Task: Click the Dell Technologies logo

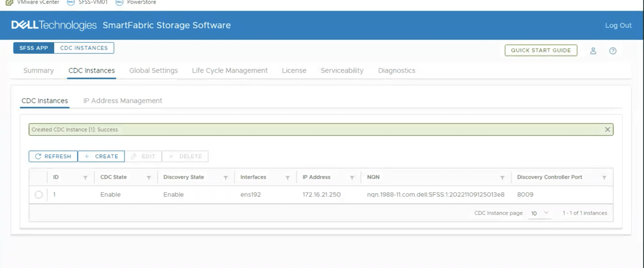Action: 54,25
